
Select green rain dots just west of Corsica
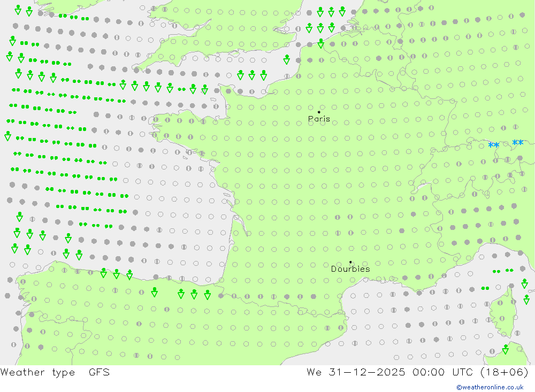pos(485,288)
